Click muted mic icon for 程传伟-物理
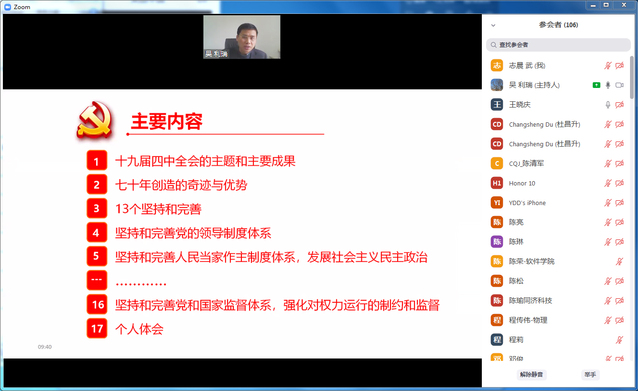The height and width of the screenshot is (391, 638). [607, 320]
